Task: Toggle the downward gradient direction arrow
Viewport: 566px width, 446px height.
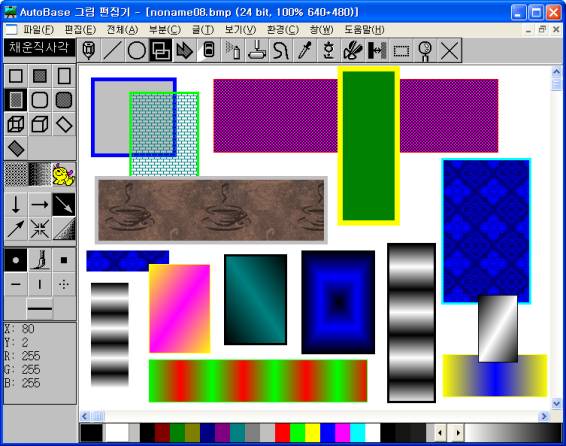Action: [16, 205]
